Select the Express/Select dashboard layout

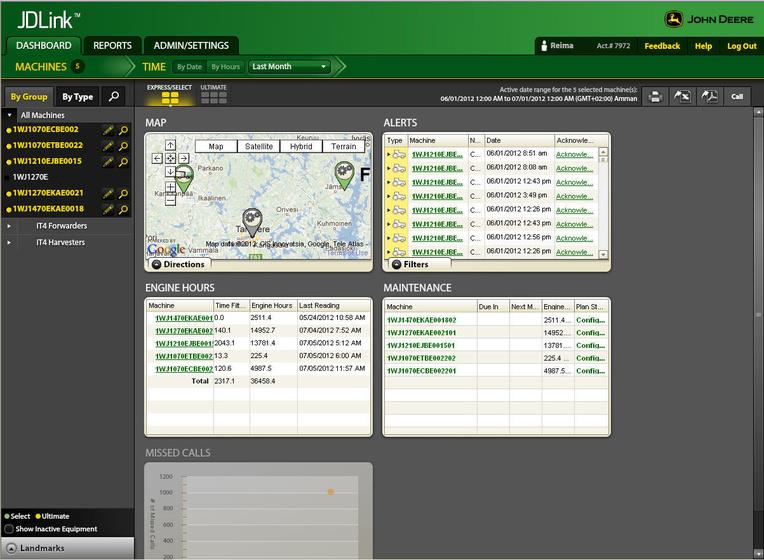(x=170, y=94)
